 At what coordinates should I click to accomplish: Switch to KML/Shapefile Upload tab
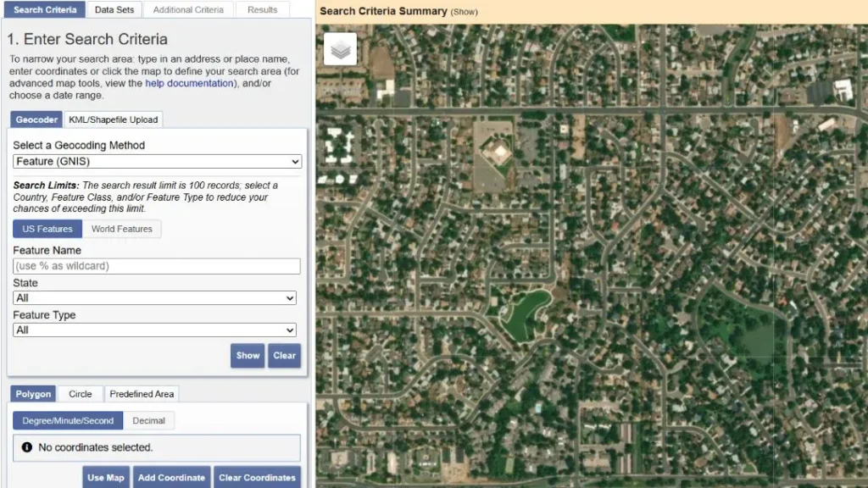point(113,119)
